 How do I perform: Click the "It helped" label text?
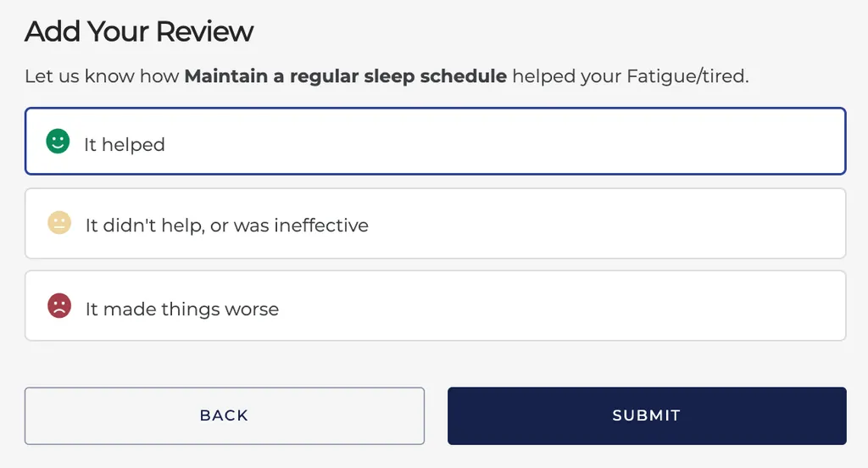tap(124, 145)
